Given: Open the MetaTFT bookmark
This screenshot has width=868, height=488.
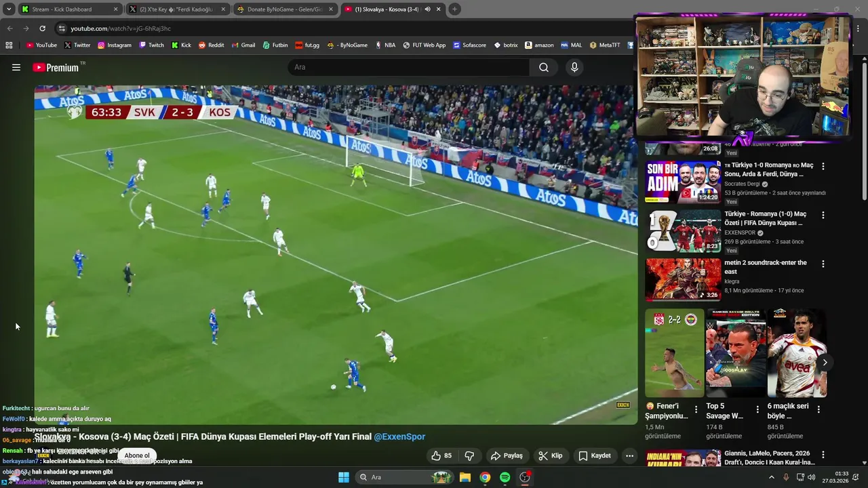Looking at the screenshot, I should (x=604, y=45).
